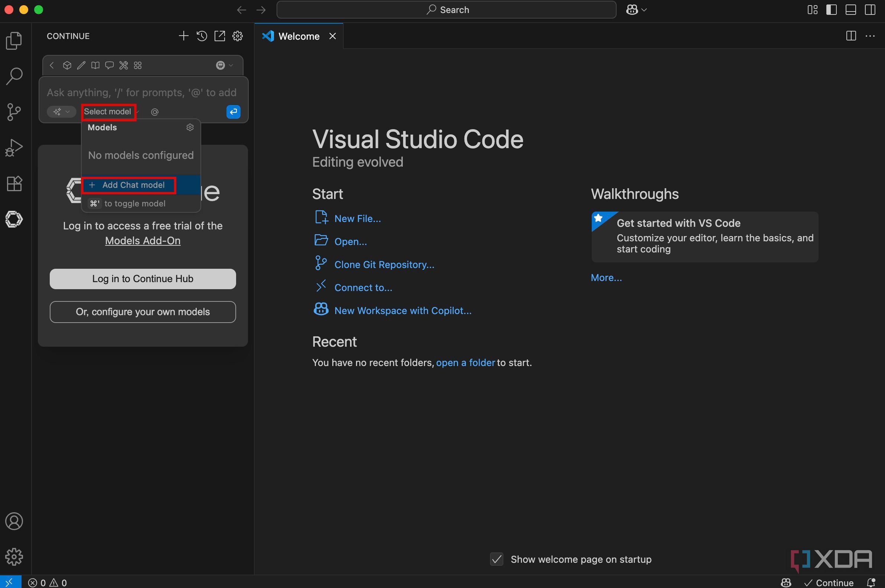The width and height of the screenshot is (885, 588).
Task: Open Continue settings gear in panel header
Action: [238, 36]
